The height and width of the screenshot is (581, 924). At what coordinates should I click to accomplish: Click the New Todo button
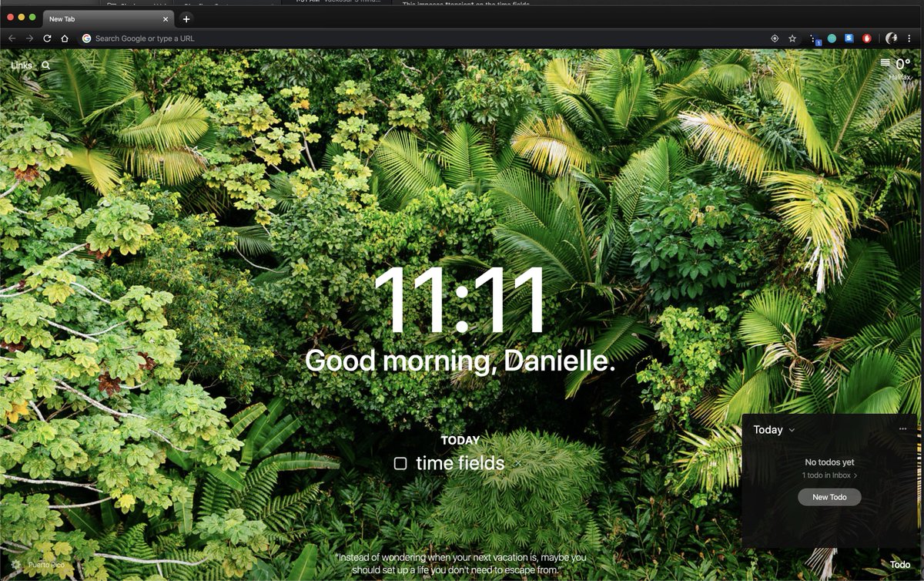[x=829, y=497]
